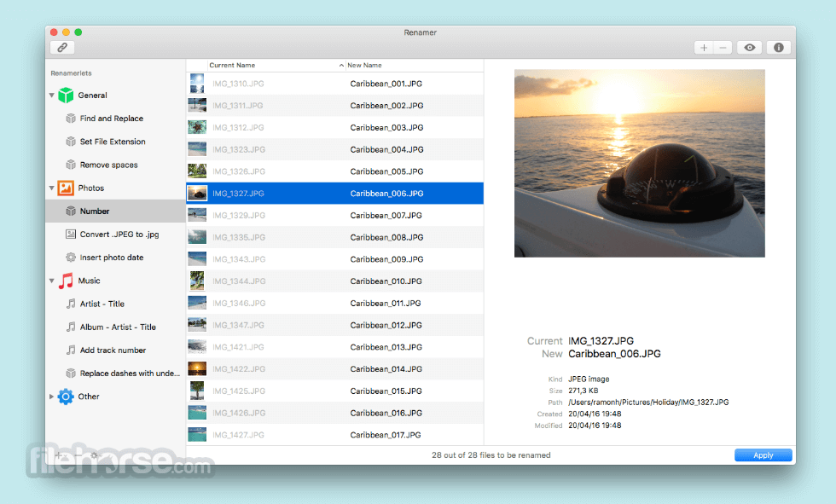836x504 pixels.
Task: Collapse the General group triangle
Action: click(x=52, y=96)
